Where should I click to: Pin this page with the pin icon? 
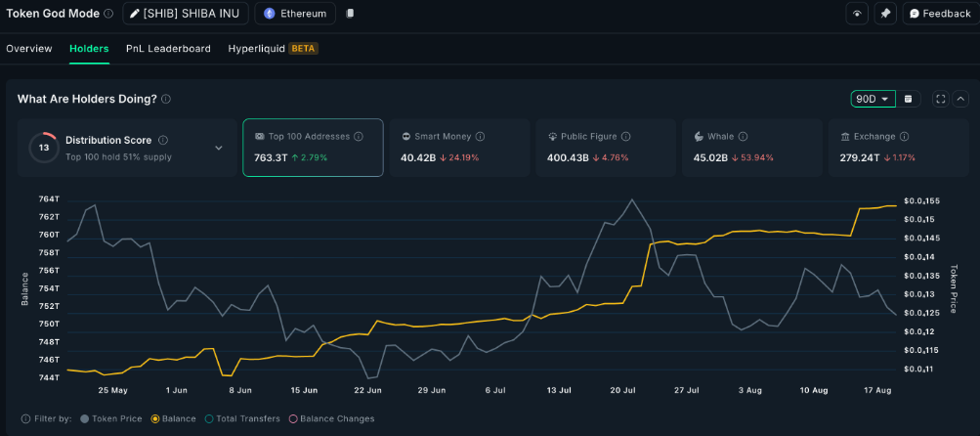[x=885, y=13]
